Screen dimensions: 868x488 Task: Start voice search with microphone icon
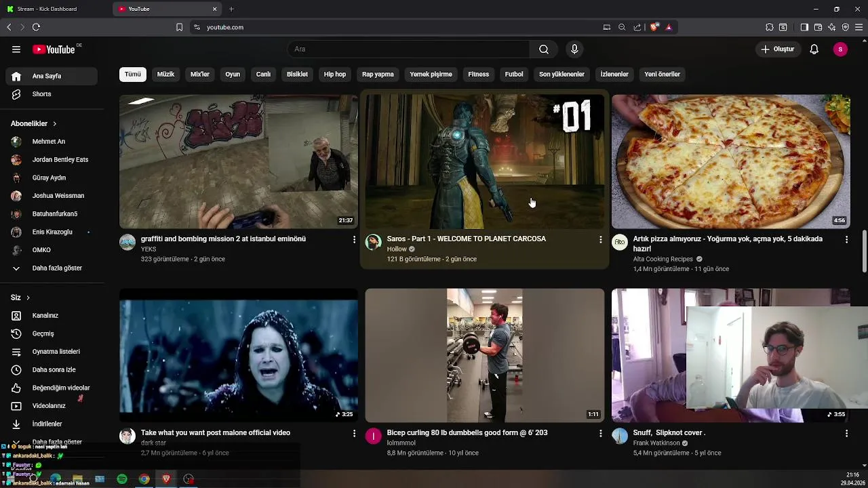pos(574,49)
